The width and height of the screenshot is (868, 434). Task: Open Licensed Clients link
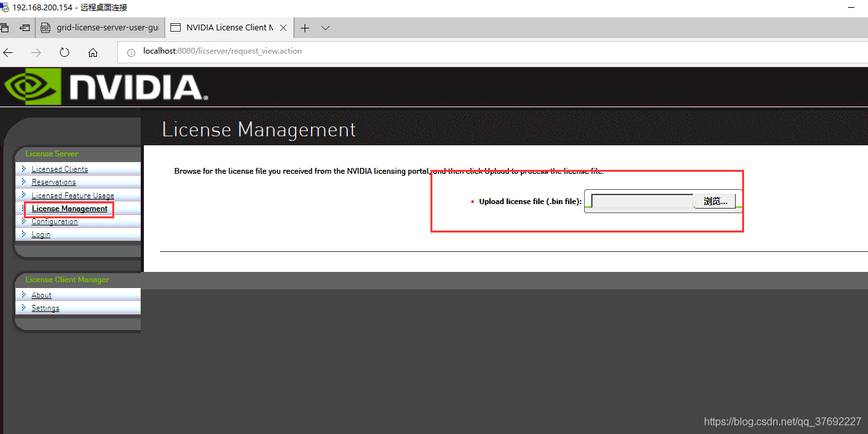(x=59, y=169)
